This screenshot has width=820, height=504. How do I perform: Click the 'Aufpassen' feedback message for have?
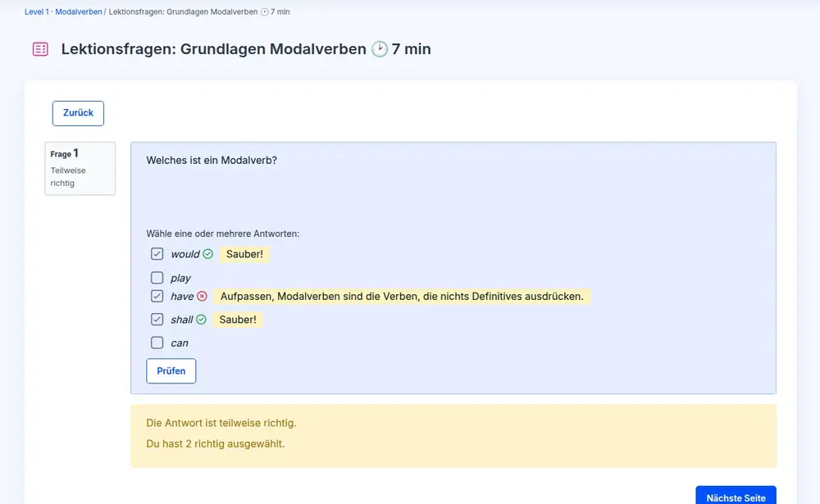click(402, 297)
